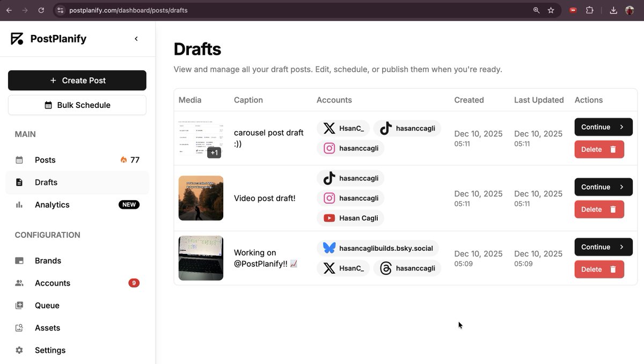Delete the Video post draft
644x364 pixels.
coord(599,209)
